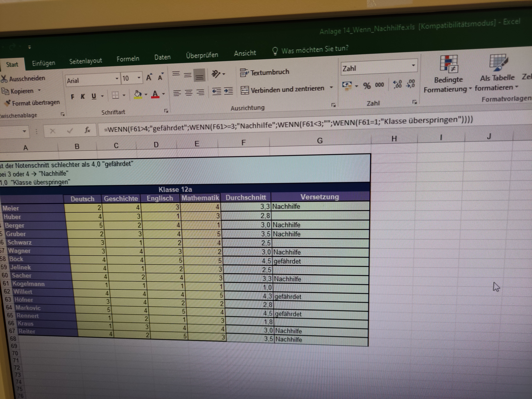Open the Seitenlayout ribbon tab
The image size is (532, 399).
click(86, 61)
